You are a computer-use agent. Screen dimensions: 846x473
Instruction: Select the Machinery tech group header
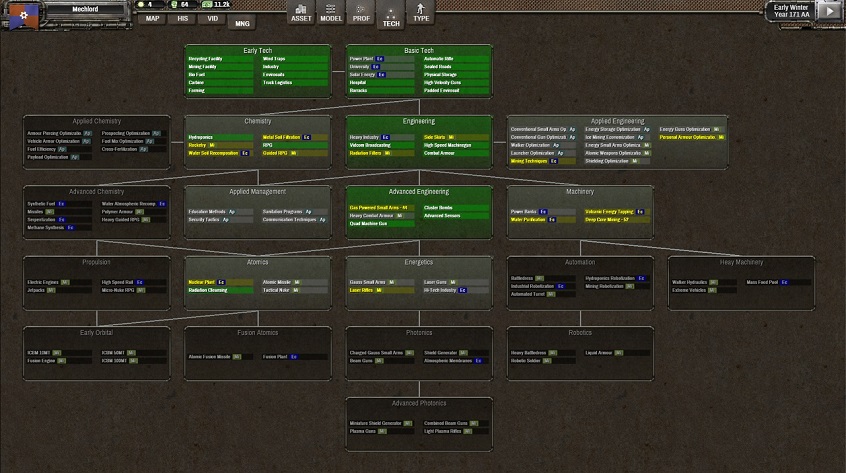(x=580, y=191)
